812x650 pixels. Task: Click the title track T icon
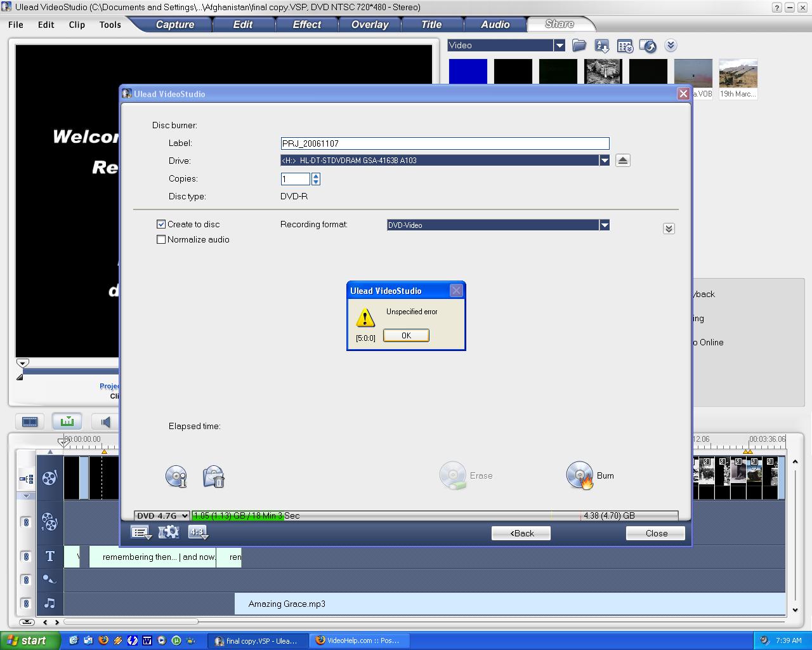tap(49, 557)
